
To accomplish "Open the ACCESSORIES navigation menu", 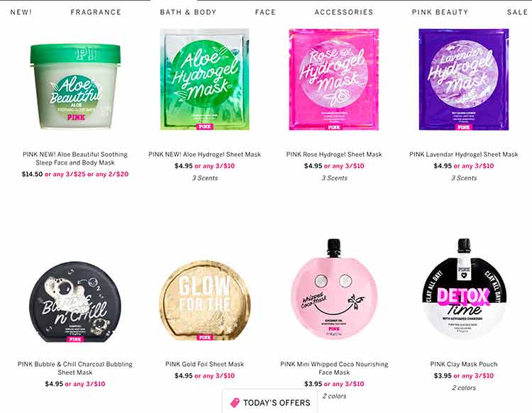I will click(x=344, y=12).
